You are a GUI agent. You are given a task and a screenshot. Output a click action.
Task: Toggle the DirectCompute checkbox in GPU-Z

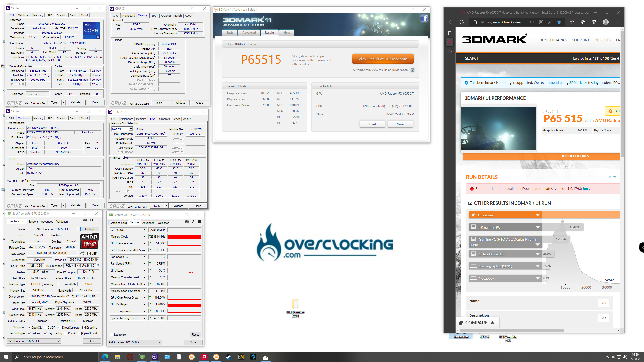click(x=60, y=327)
